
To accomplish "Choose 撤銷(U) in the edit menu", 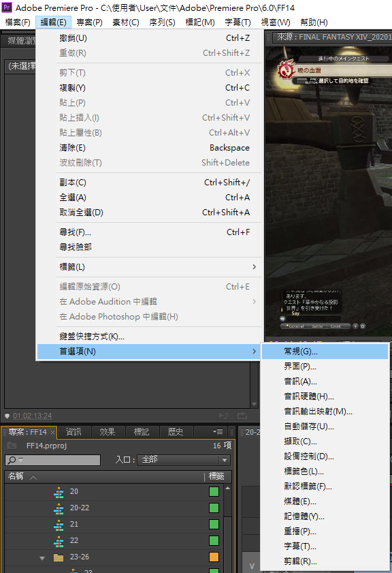I will tap(150, 38).
